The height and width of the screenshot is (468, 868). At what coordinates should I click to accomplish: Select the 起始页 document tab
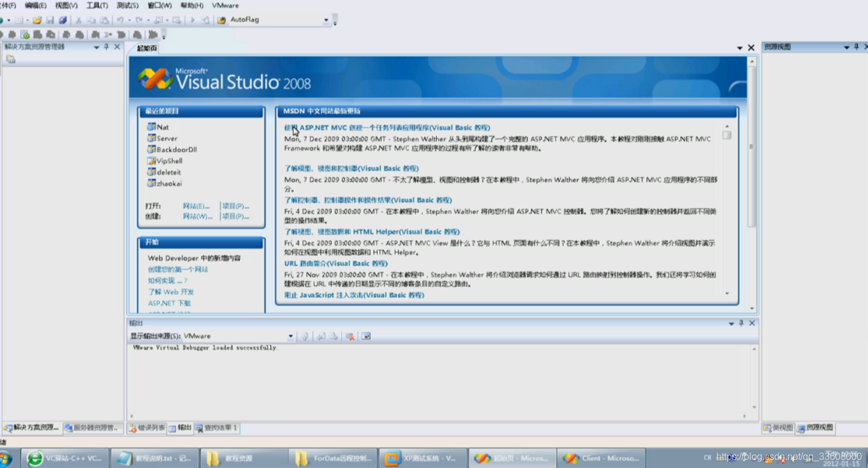(147, 48)
